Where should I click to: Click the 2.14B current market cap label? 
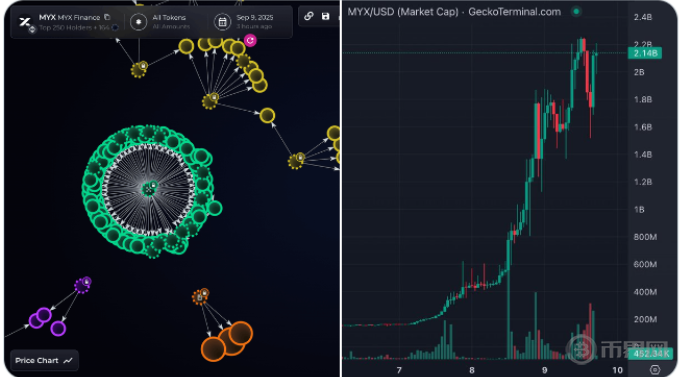(645, 53)
